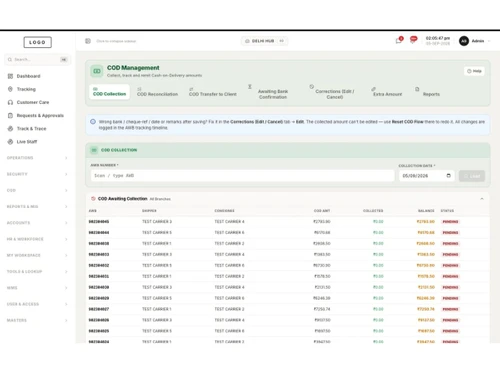Open Tracking via its pin icon
The height and width of the screenshot is (375, 500).
[x=10, y=89]
